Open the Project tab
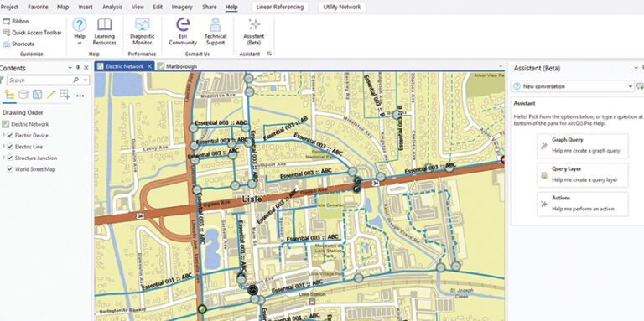This screenshot has width=644, height=321. pos(9,7)
